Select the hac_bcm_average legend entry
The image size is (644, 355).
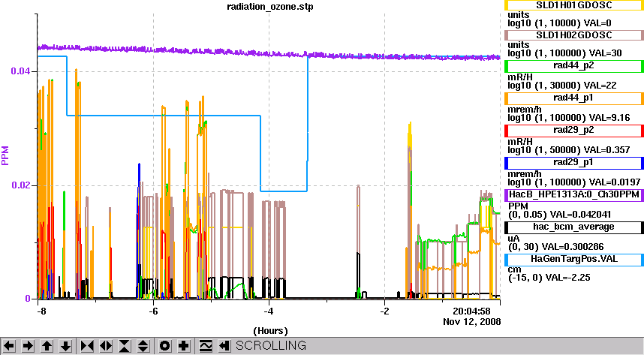573,227
